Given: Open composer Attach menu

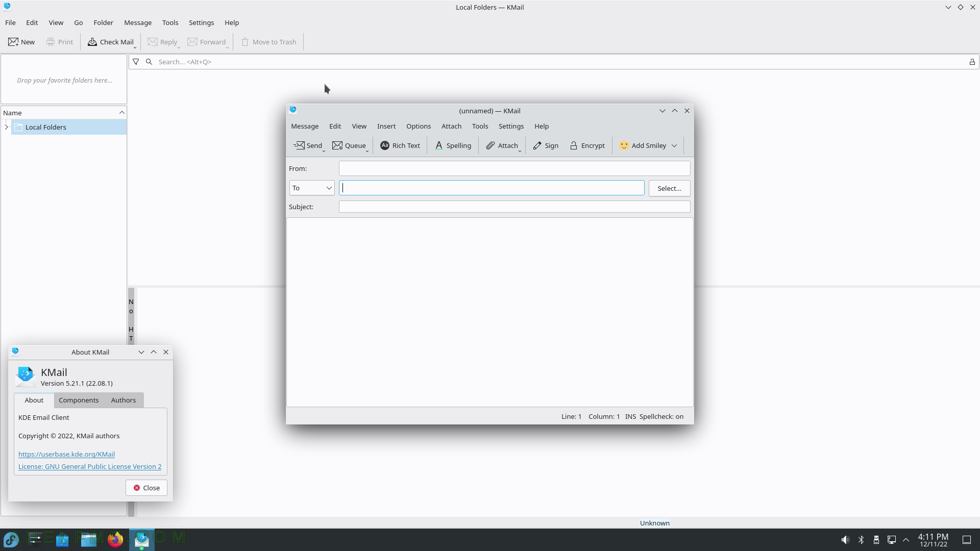Looking at the screenshot, I should [x=451, y=126].
